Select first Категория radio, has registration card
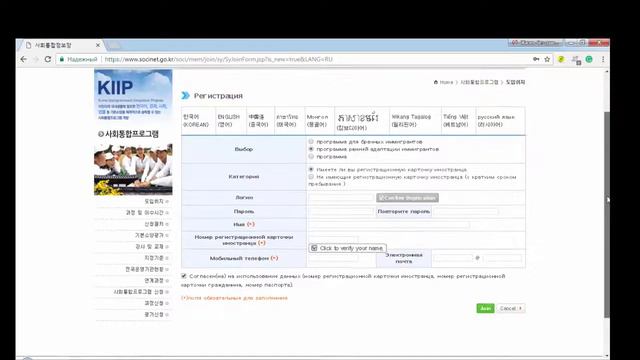 tap(311, 169)
